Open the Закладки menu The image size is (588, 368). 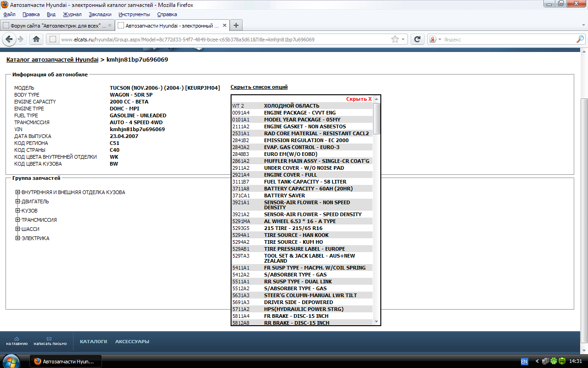(x=100, y=14)
